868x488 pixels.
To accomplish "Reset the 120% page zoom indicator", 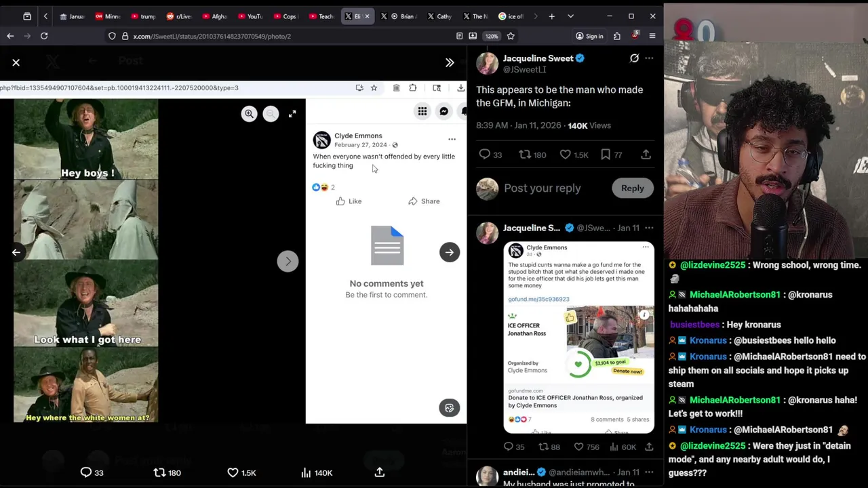I will [x=492, y=36].
